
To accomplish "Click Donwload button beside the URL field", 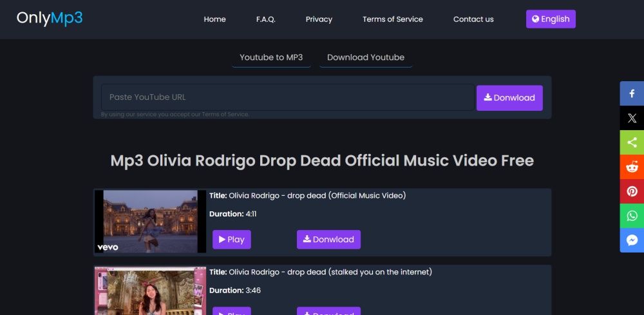I will (x=509, y=98).
